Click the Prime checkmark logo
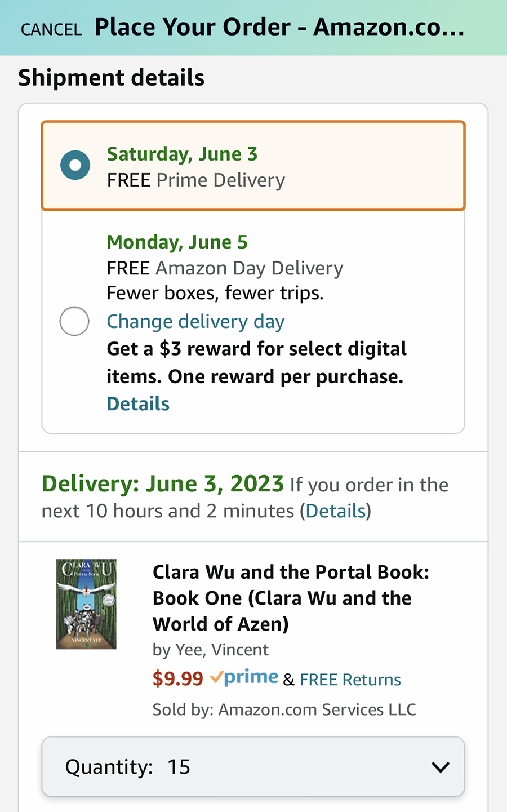The image size is (507, 812). coord(244,677)
